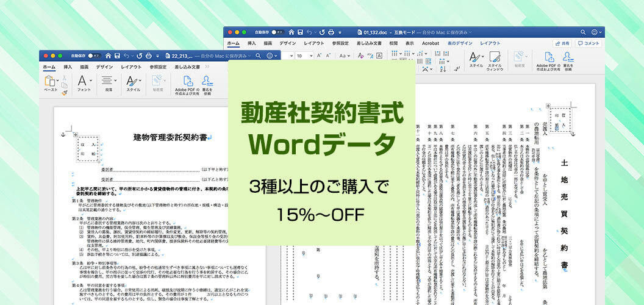Click Save disk icon in 22_213 window

click(x=117, y=56)
